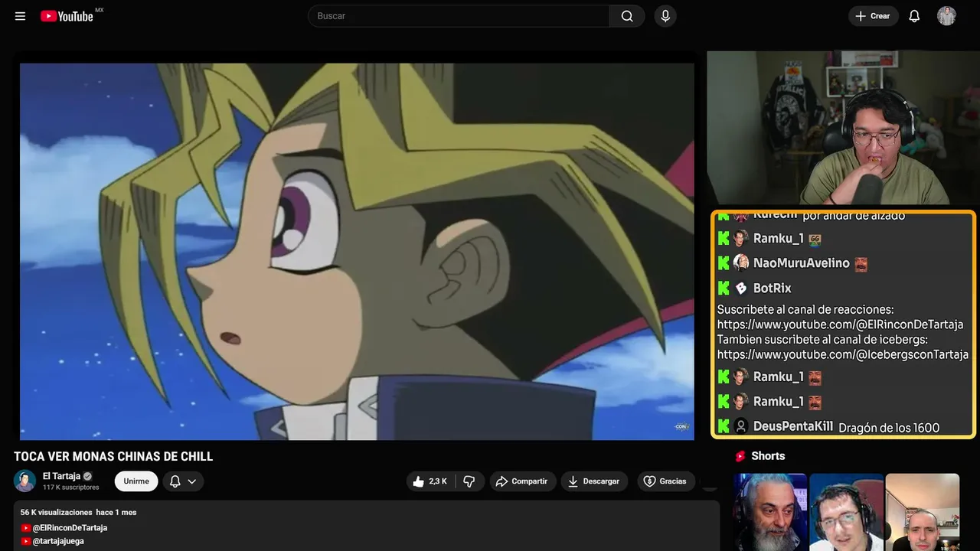
Task: Share the video via Compartir
Action: [x=523, y=481]
